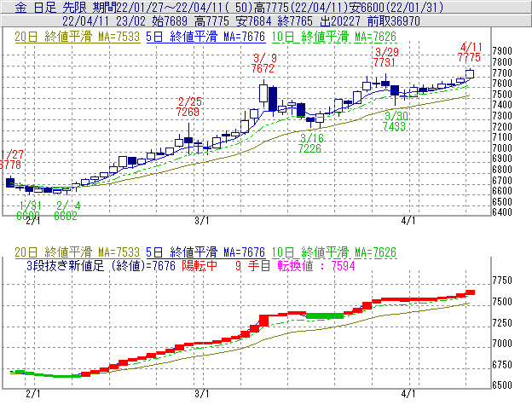Click the 金 日足 先限 title text

pos(51,8)
